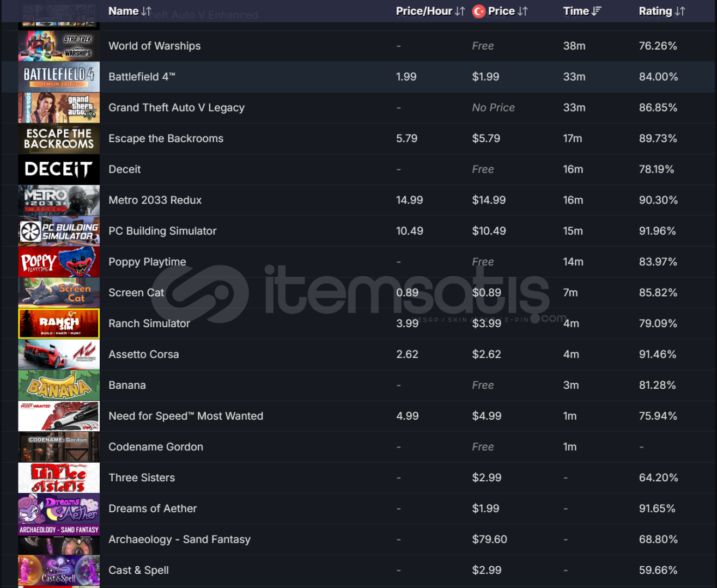Sort the Price column using the arrows

(x=522, y=11)
